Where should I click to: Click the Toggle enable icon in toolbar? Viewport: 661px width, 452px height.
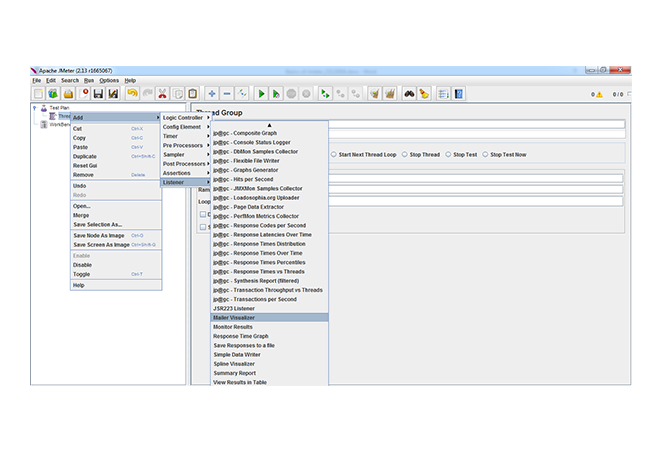tap(242, 94)
